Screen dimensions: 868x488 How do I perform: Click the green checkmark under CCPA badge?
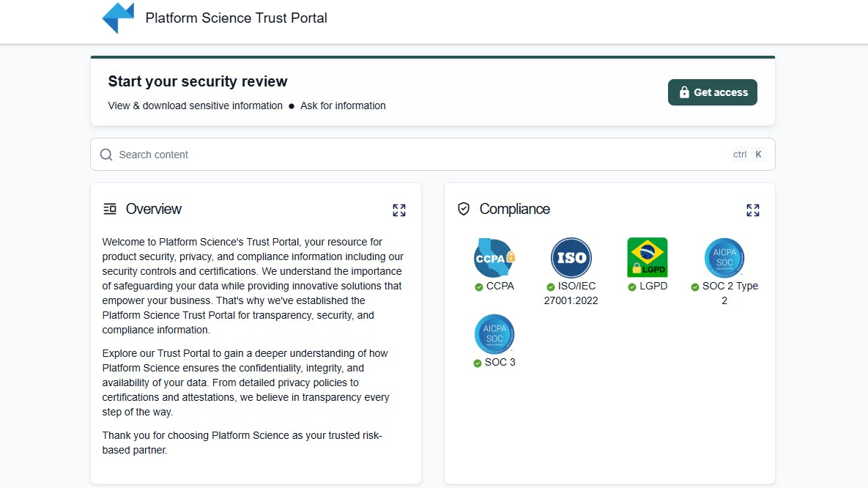pos(480,286)
